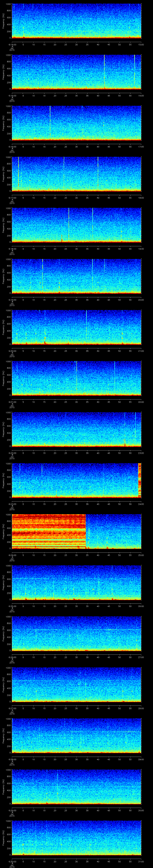Click the spectrogram panel starting at 6:16:00
Viewport: 153px width, 868px height.
click(x=76, y=123)
